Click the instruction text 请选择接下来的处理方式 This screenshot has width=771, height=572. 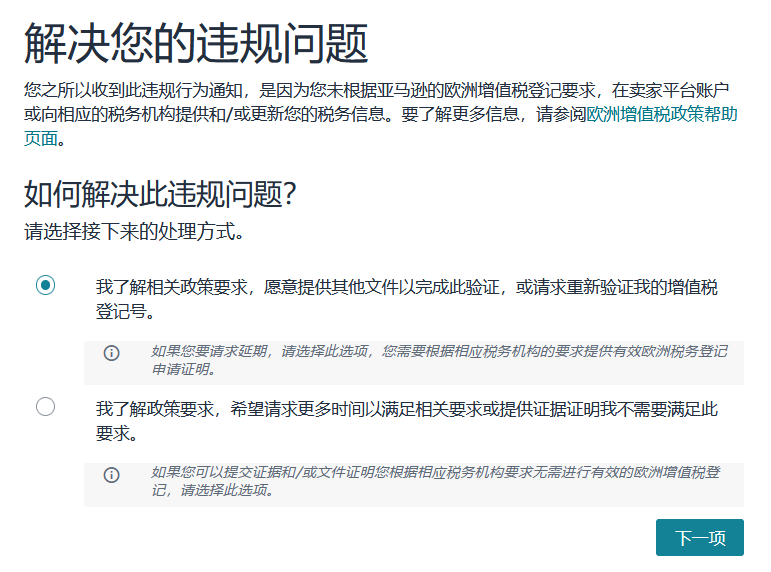pos(134,233)
